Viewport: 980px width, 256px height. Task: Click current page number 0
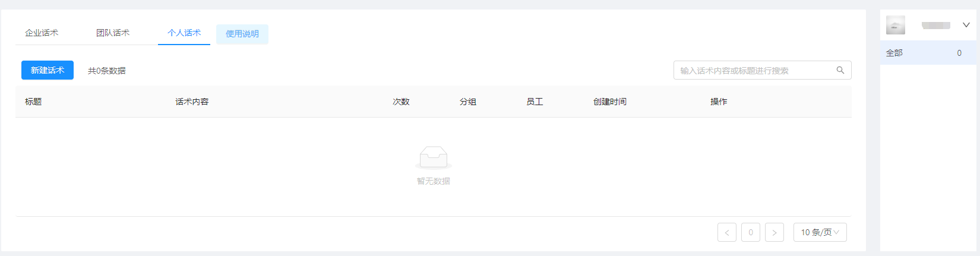[751, 232]
